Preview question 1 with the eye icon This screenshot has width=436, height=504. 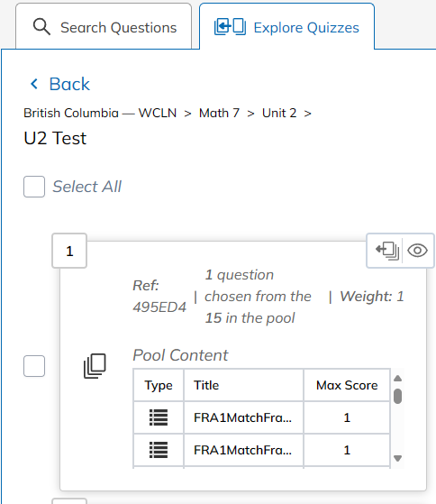tap(417, 251)
